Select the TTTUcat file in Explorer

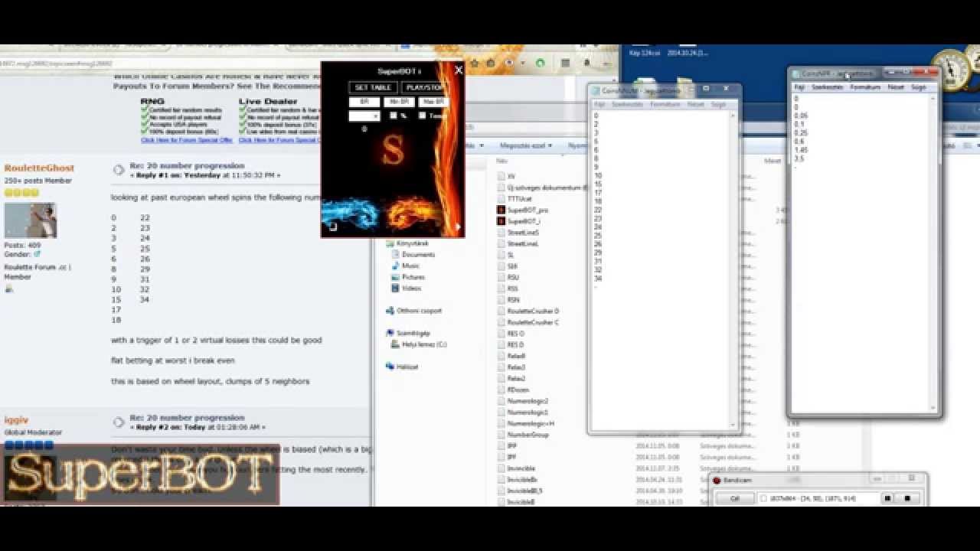pyautogui.click(x=519, y=199)
